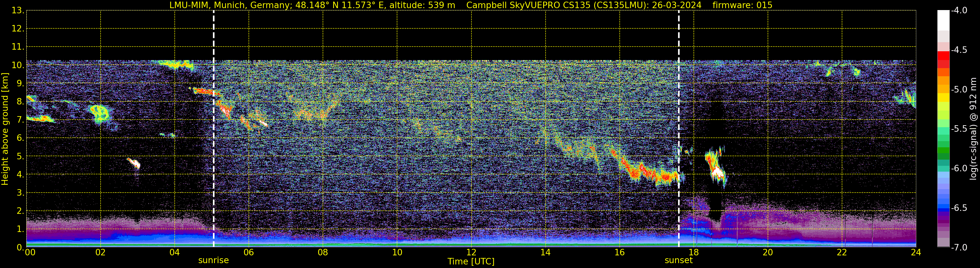Click the time-axis tick label '18'
980x268 pixels.
[694, 252]
